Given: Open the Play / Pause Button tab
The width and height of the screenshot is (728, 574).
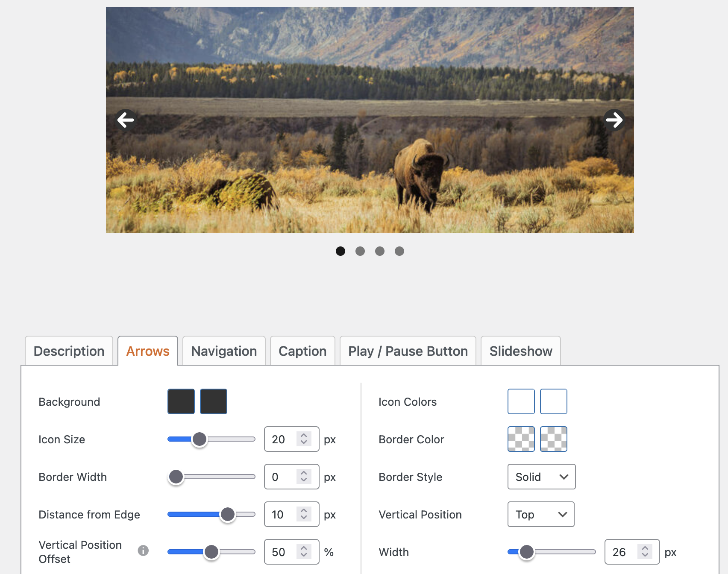Looking at the screenshot, I should (408, 351).
